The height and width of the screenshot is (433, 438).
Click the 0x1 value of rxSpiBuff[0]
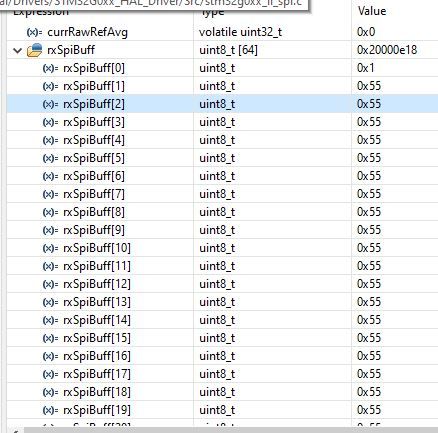point(365,68)
